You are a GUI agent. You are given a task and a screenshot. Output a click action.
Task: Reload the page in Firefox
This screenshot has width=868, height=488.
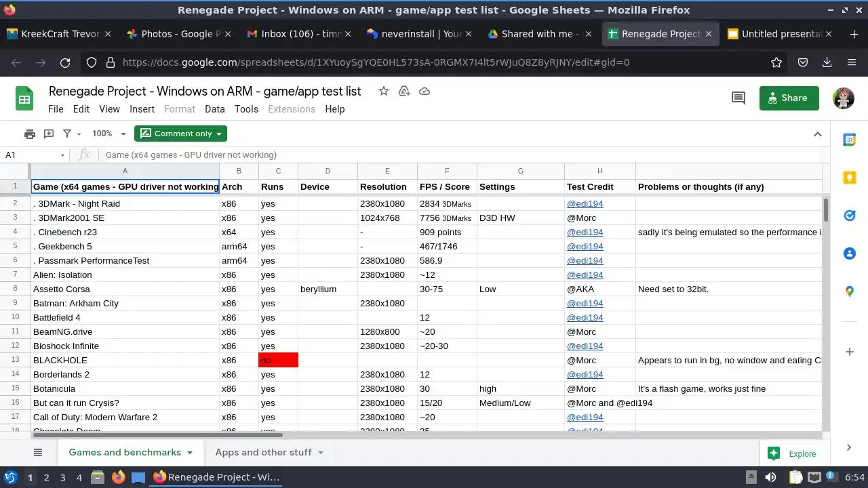(65, 62)
